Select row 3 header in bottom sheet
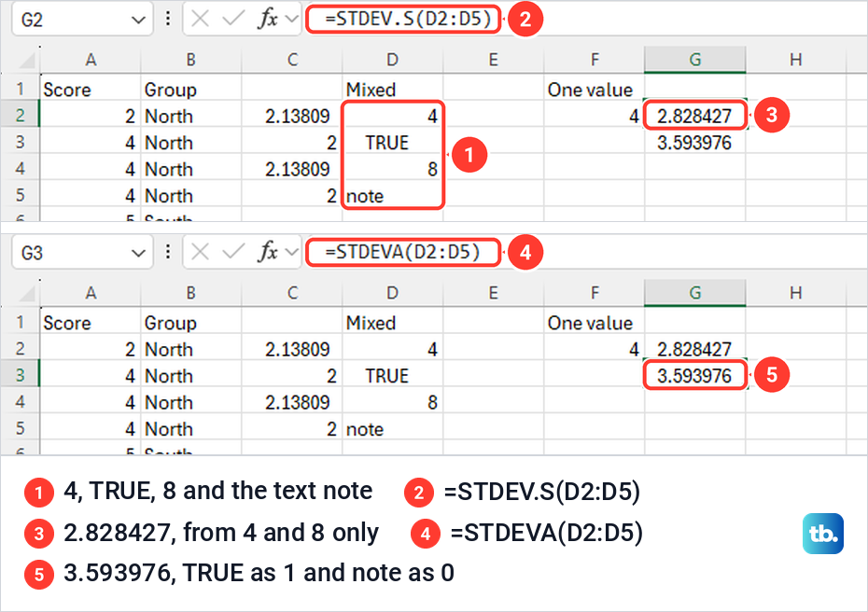 point(20,375)
